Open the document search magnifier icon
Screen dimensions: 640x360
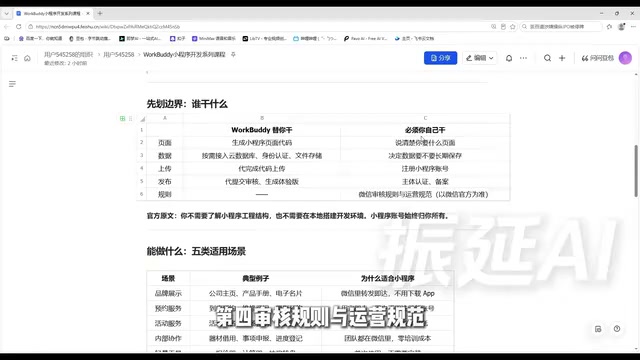point(547,58)
